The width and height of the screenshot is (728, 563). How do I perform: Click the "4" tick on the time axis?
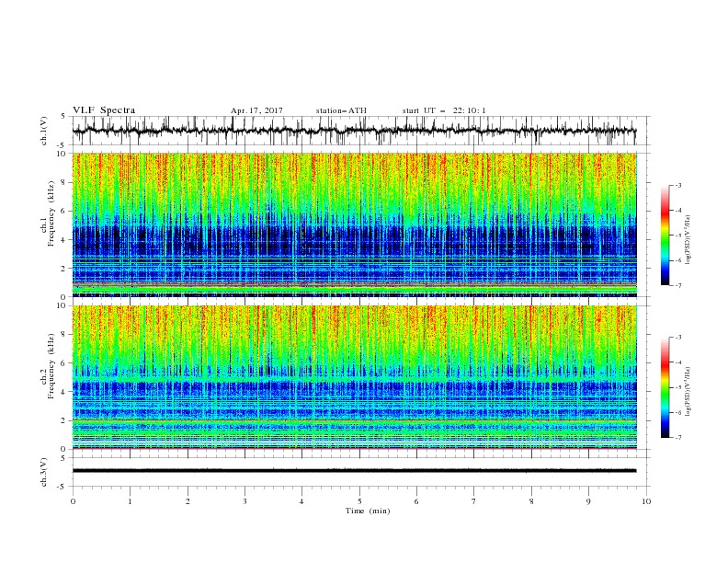click(301, 501)
